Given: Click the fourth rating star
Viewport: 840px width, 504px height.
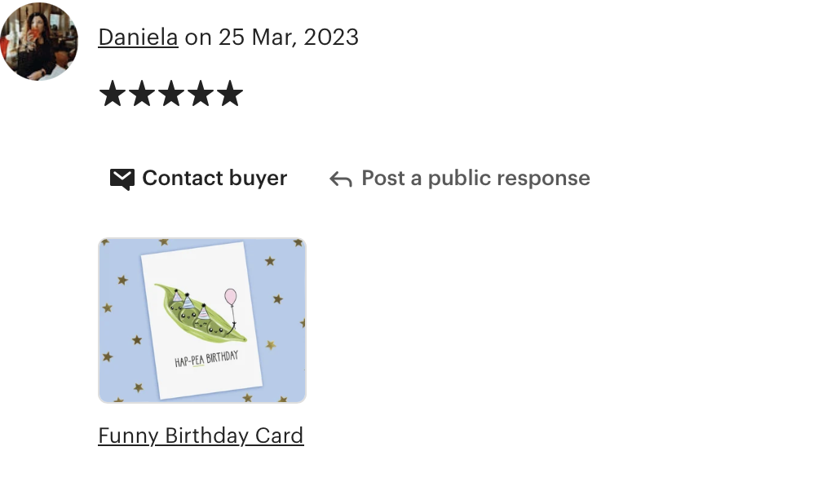Looking at the screenshot, I should pos(201,93).
